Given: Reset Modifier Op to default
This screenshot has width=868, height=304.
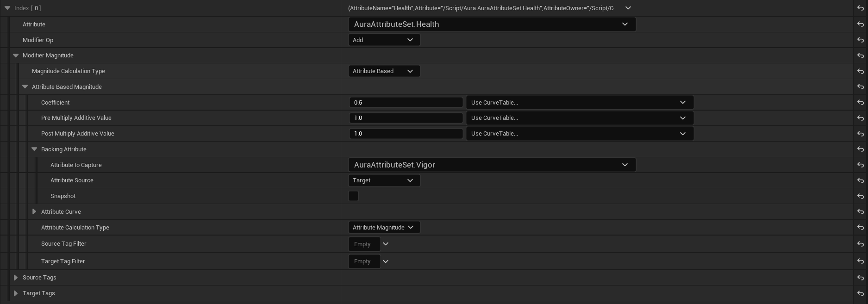Looking at the screenshot, I should point(861,40).
